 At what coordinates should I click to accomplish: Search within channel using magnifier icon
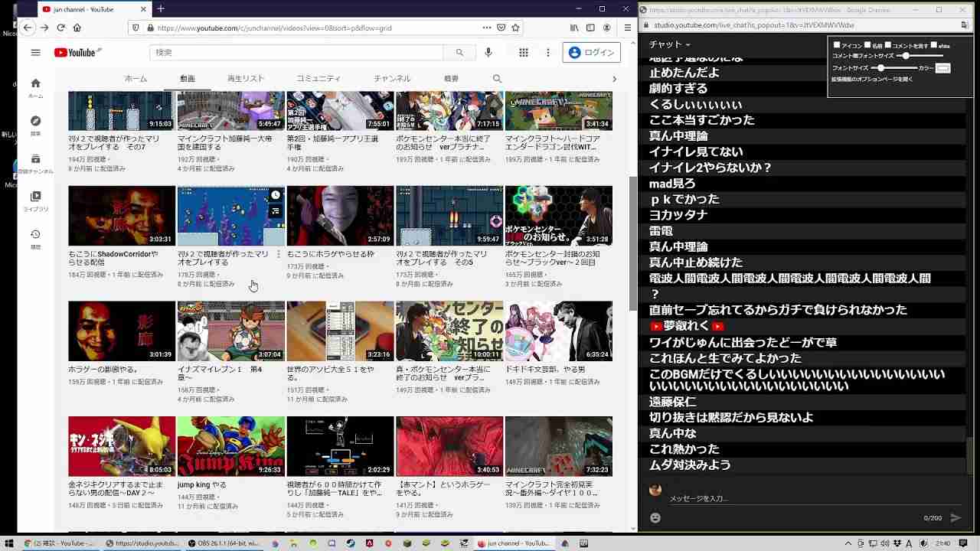tap(497, 79)
